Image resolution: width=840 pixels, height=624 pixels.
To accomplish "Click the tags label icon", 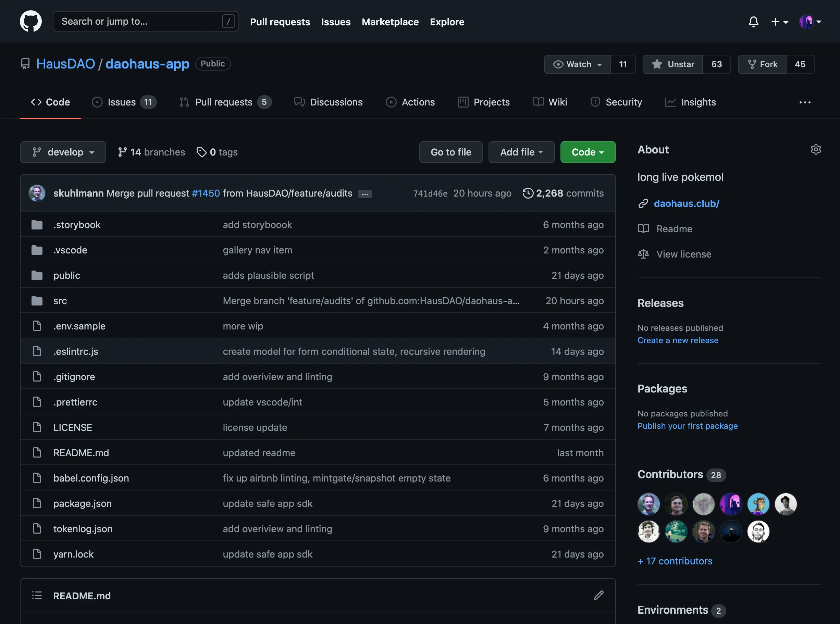I will [202, 152].
